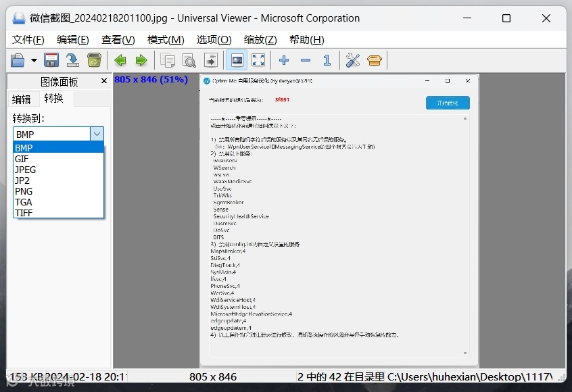Click the open file folder icon
This screenshot has height=392, width=572.
18,60
